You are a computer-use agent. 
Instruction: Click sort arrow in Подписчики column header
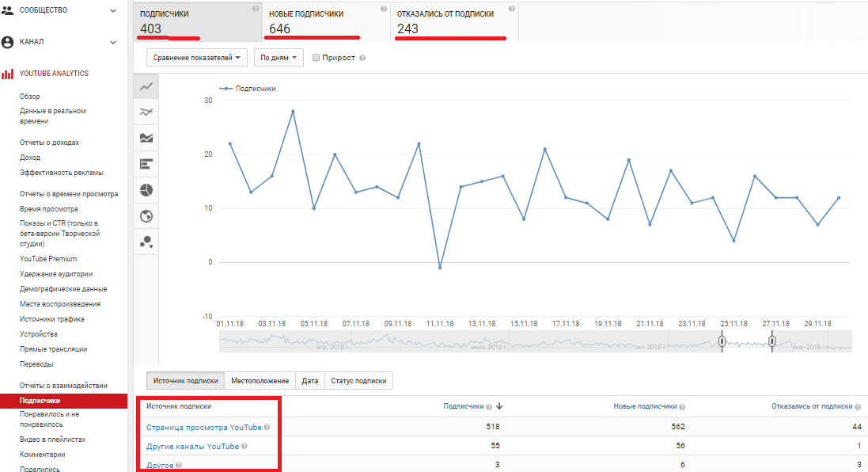tap(500, 406)
